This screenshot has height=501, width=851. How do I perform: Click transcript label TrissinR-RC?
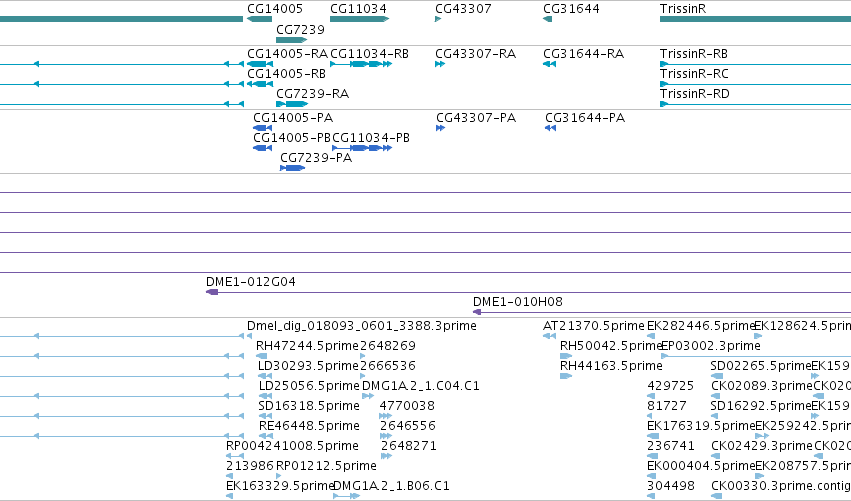pos(694,74)
